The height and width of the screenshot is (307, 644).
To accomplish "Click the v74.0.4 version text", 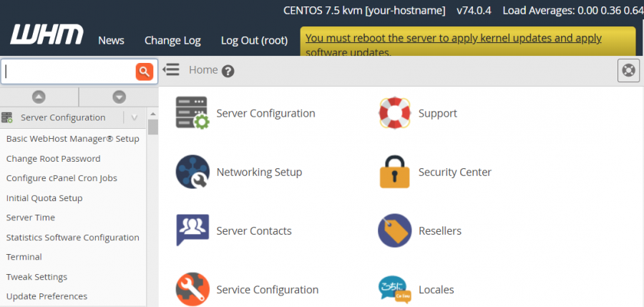I will click(x=474, y=11).
